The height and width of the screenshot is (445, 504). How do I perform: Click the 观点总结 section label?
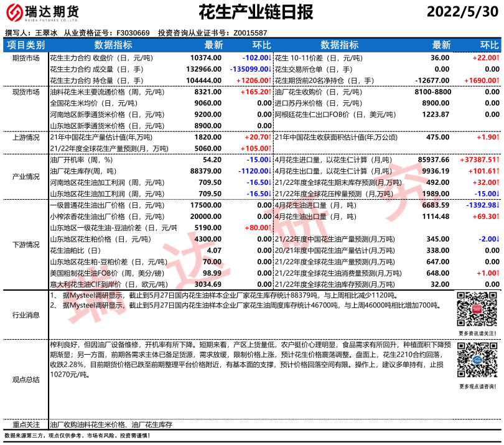tap(26, 379)
